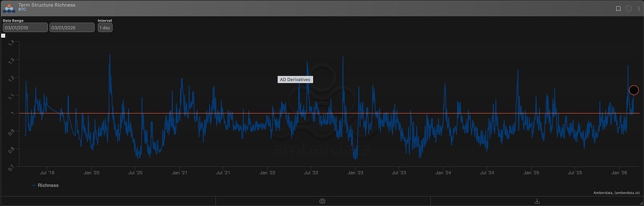Toggle the Richness series in legend
Image resolution: width=644 pixels, height=206 pixels.
pyautogui.click(x=48, y=185)
